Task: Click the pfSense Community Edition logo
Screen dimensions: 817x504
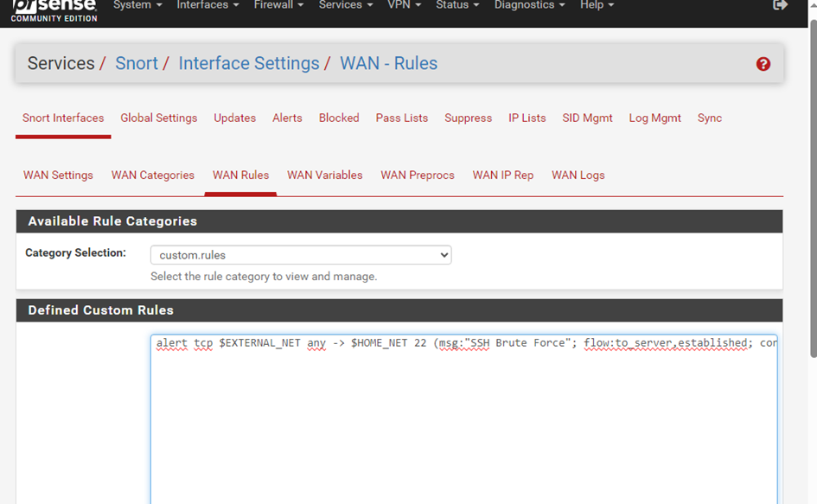Action: pos(52,9)
